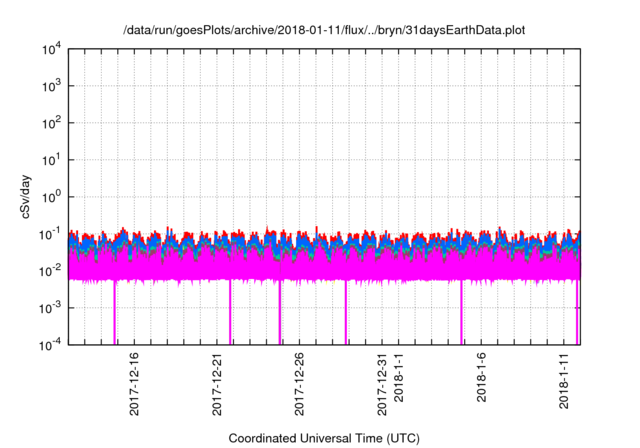The image size is (640, 448).
Task: Click the data dropout spike just before 2017-12-16
Action: [115, 312]
